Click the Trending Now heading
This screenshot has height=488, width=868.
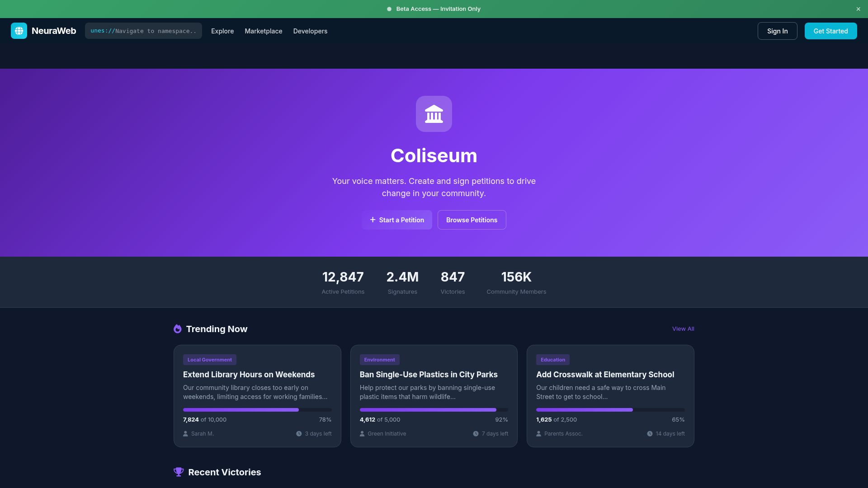217,329
